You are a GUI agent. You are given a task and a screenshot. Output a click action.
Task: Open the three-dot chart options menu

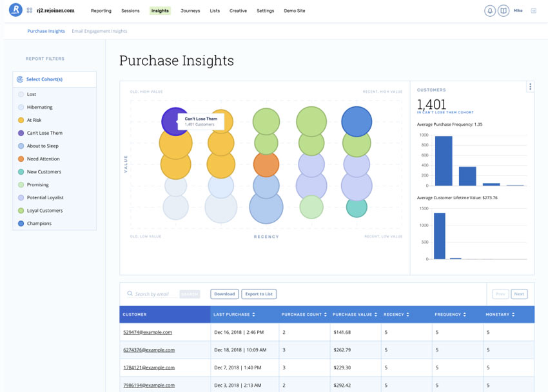click(530, 87)
